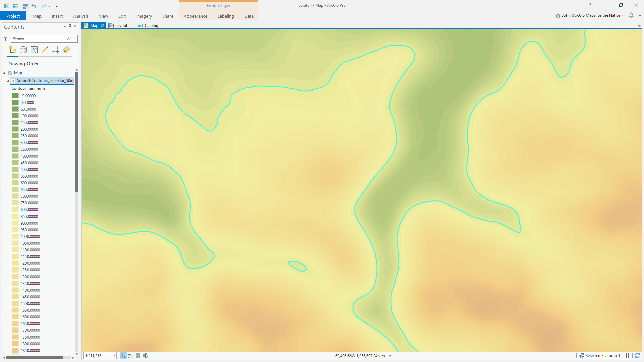The height and width of the screenshot is (362, 644).
Task: Click the 500.00000 contour color swatch
Action: click(15, 169)
